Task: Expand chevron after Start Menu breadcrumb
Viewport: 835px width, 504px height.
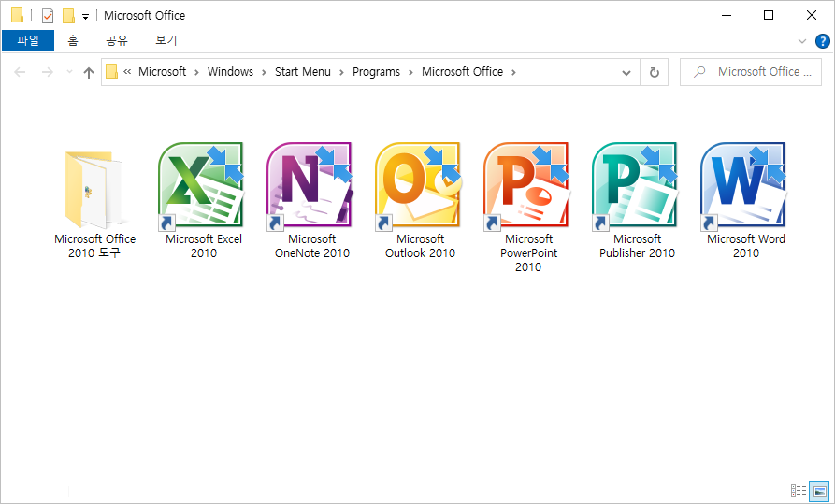Action: (x=341, y=72)
